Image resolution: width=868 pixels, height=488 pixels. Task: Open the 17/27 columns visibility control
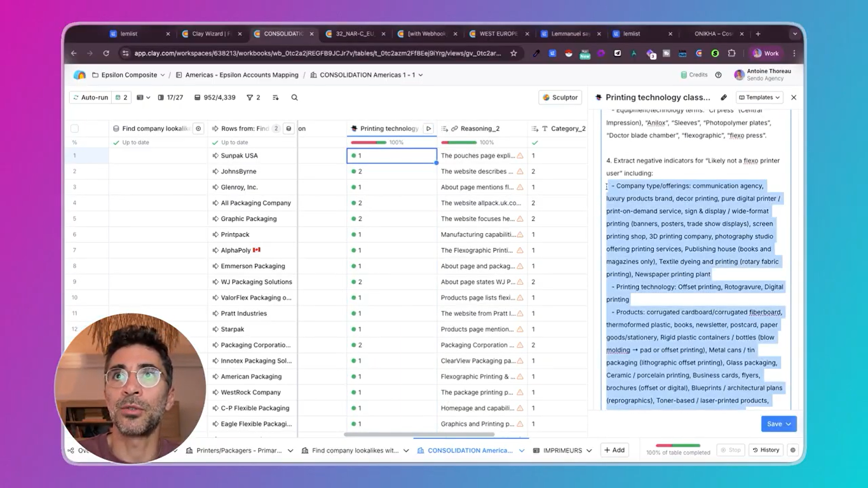tap(170, 98)
